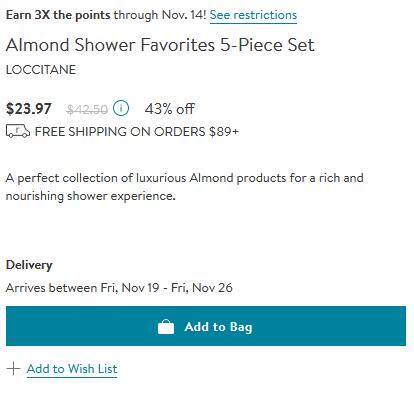
Task: Click the LOCCITANE brand name
Action: (41, 70)
